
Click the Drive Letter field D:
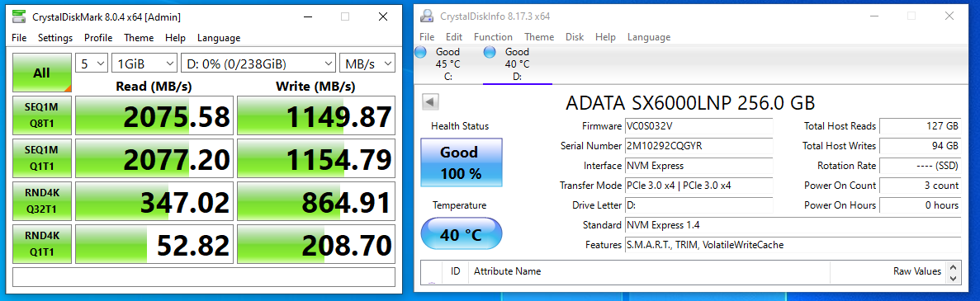tap(698, 205)
